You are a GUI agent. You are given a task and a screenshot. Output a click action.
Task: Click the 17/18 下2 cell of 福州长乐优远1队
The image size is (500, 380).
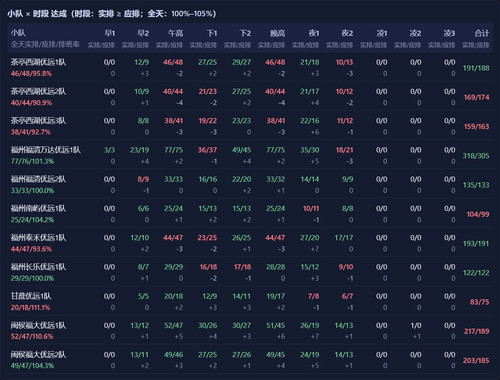point(242,267)
